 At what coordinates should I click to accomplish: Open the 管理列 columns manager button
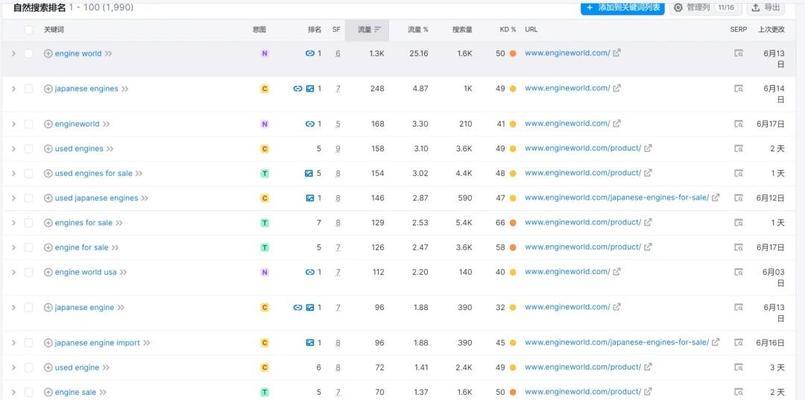[x=705, y=8]
